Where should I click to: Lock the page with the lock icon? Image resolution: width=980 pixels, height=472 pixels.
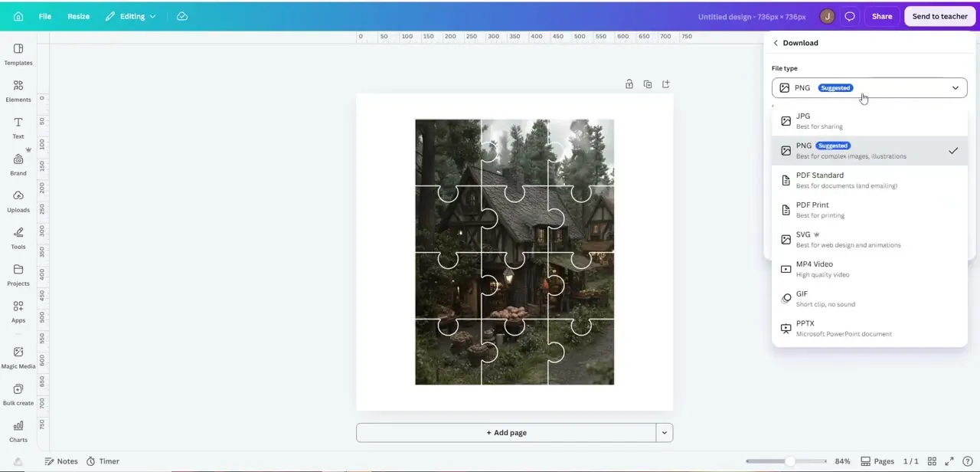tap(629, 84)
